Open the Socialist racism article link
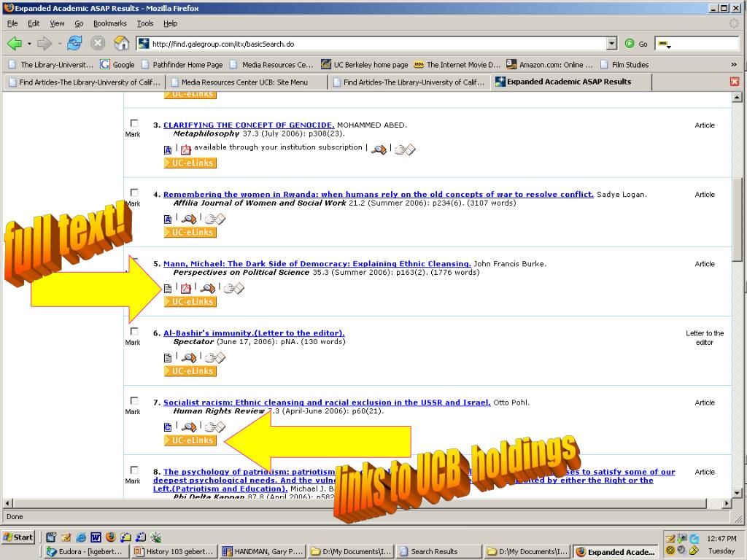 point(327,402)
